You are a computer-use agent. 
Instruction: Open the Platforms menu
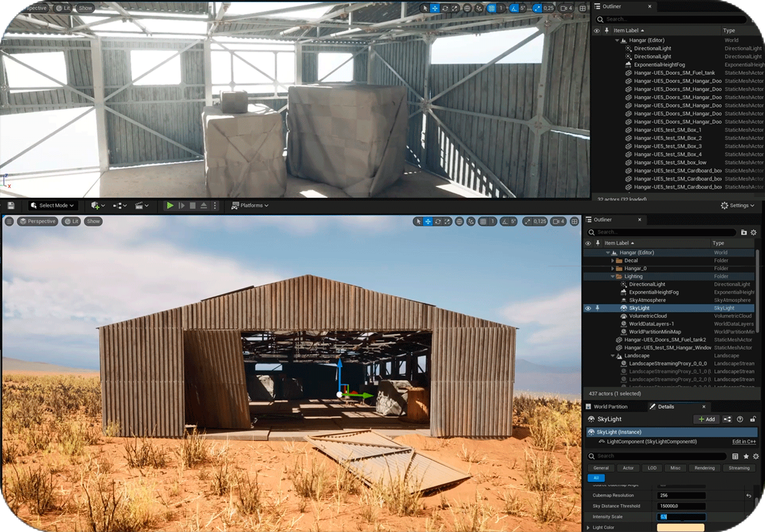coord(250,205)
